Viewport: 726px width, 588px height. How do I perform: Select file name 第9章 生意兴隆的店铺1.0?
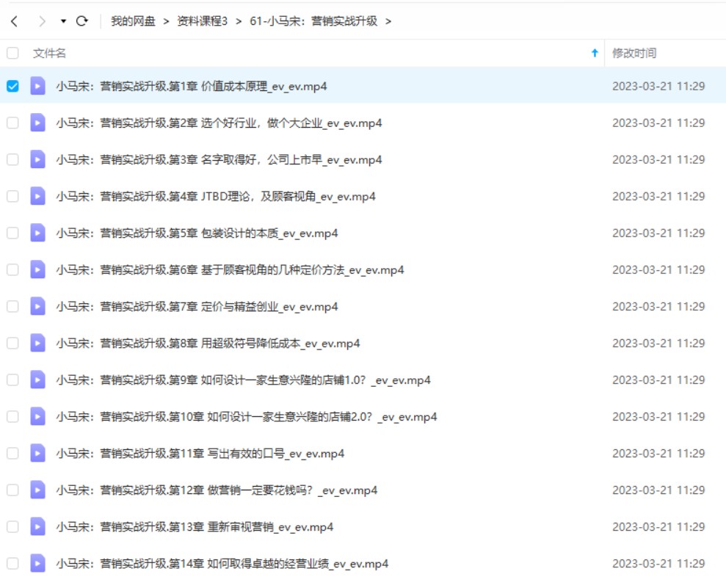coord(244,380)
